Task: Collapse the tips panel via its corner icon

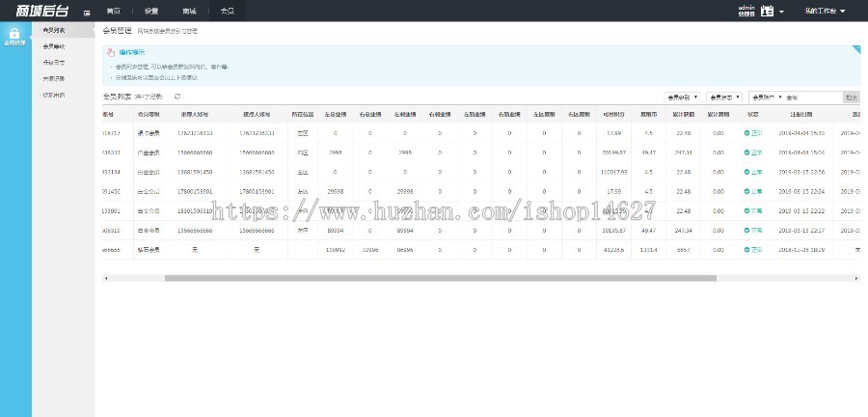Action: (x=855, y=50)
